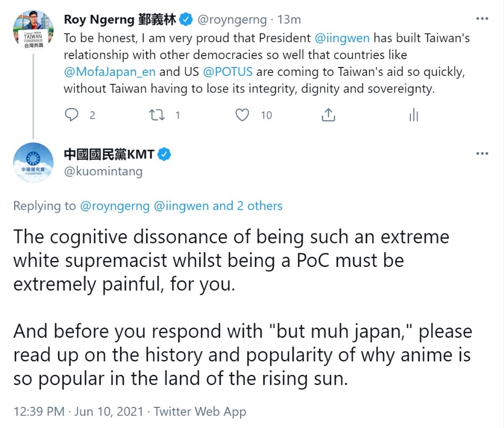Screen dimensions: 504x428
Task: Open the three-dot menu on the KMT tweet
Action: pyautogui.click(x=482, y=153)
